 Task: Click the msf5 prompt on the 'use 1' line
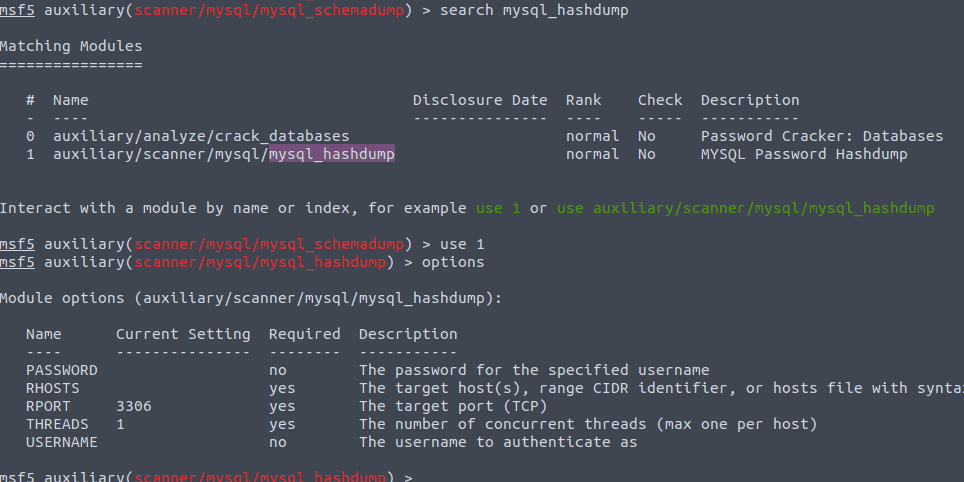coord(17,244)
